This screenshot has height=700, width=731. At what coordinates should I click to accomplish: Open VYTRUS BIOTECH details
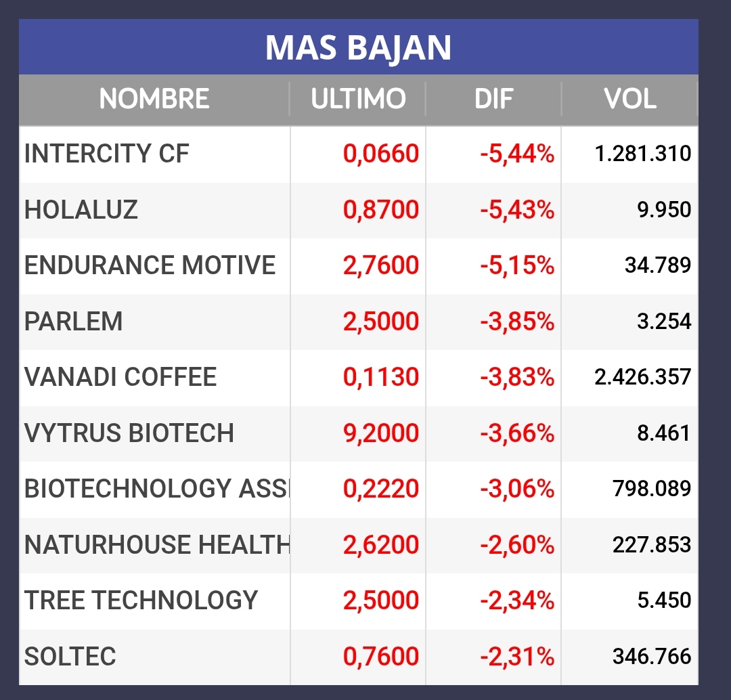tap(129, 433)
